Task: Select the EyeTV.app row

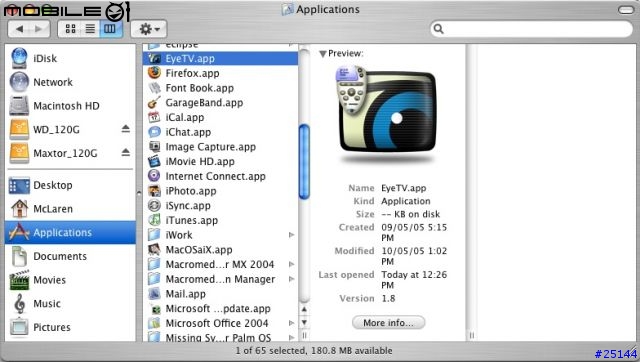Action: pyautogui.click(x=220, y=58)
